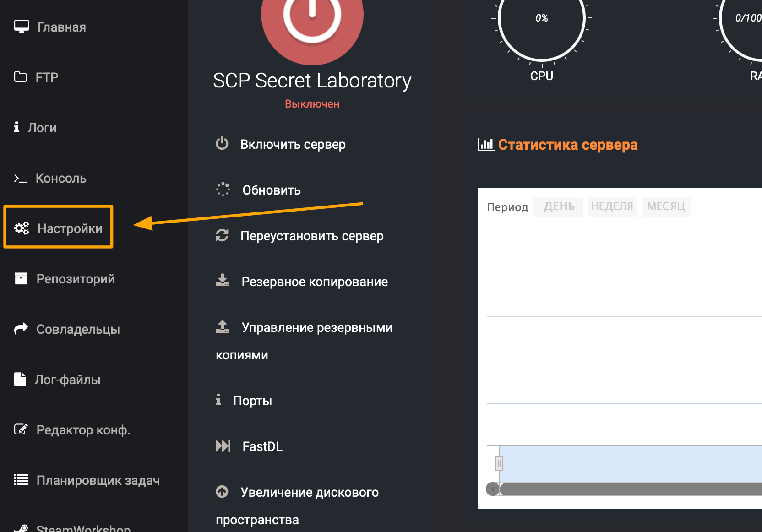The width and height of the screenshot is (762, 532).
Task: Click the gray horizontal scrollbar under the chart
Action: [618, 489]
